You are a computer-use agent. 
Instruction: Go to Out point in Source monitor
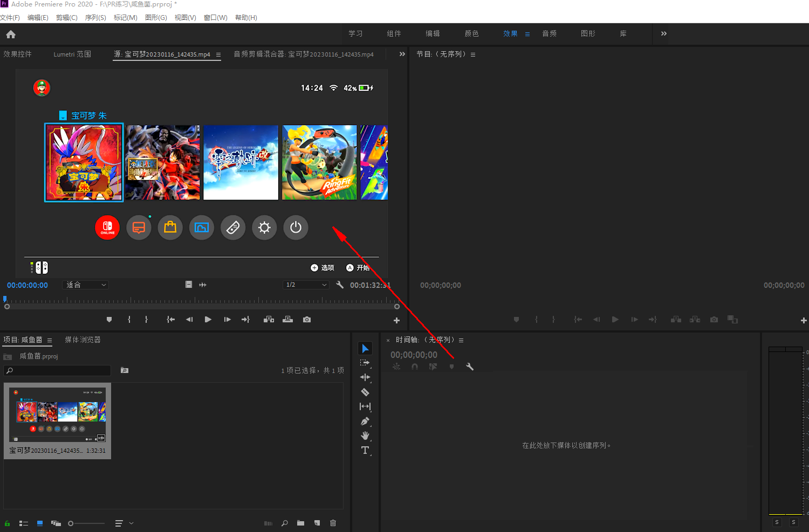pyautogui.click(x=246, y=320)
